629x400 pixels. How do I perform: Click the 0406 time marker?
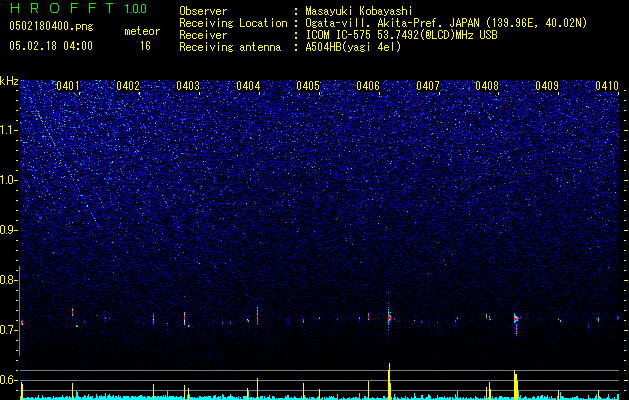point(368,86)
